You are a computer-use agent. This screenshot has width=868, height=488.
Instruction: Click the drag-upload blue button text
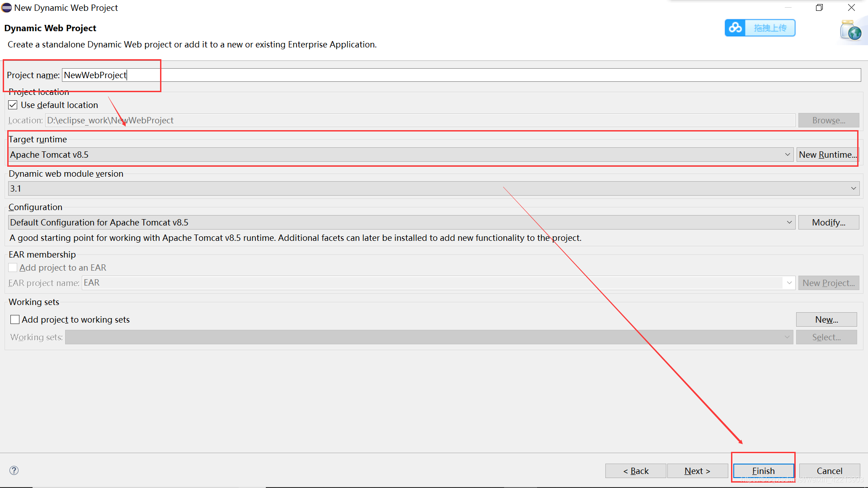pyautogui.click(x=770, y=28)
